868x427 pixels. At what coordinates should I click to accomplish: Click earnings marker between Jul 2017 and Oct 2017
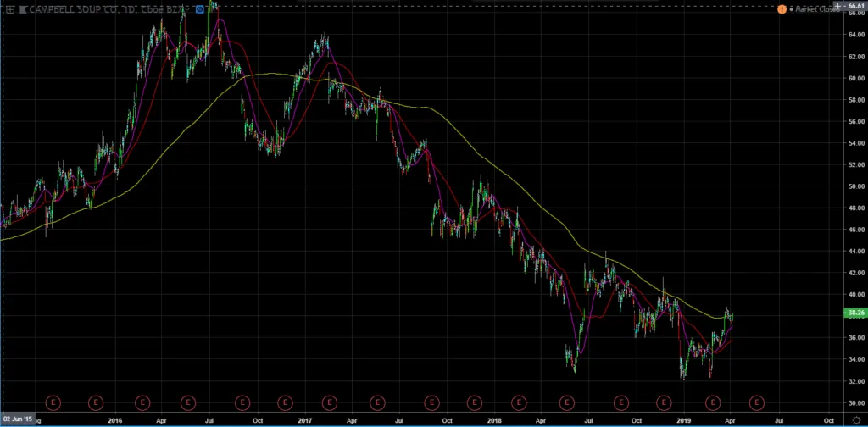431,402
